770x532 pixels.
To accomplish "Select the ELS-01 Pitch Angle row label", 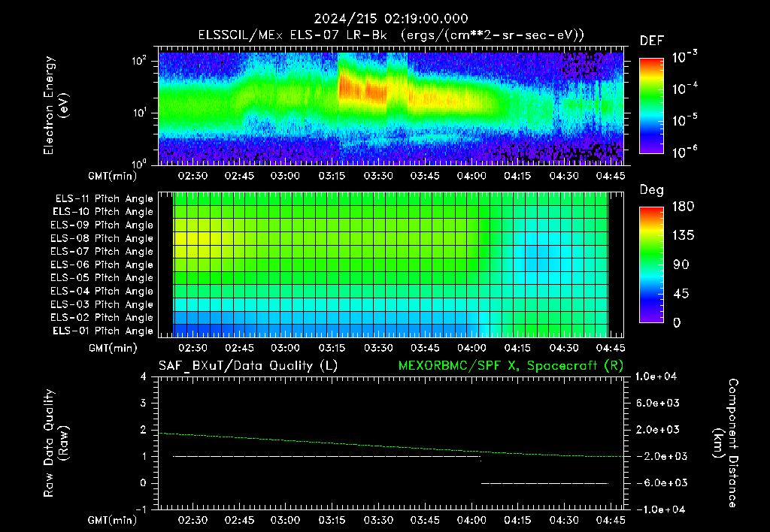I will point(103,331).
